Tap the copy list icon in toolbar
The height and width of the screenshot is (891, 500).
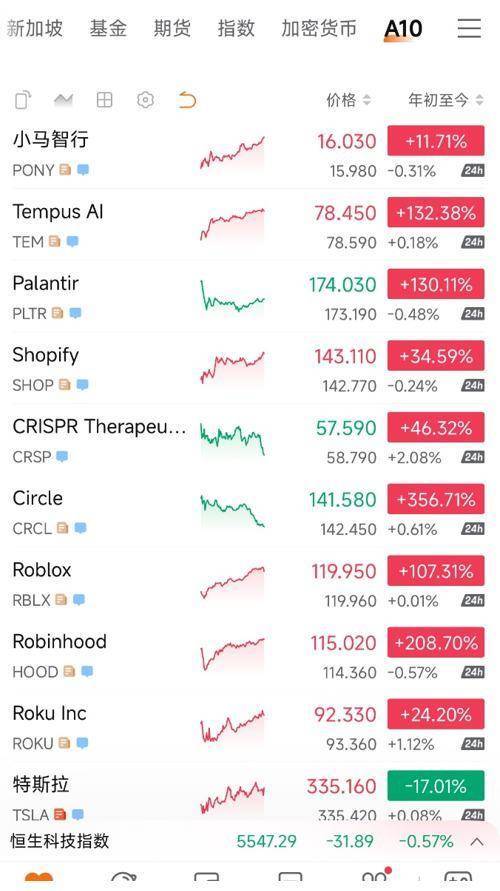[x=23, y=101]
